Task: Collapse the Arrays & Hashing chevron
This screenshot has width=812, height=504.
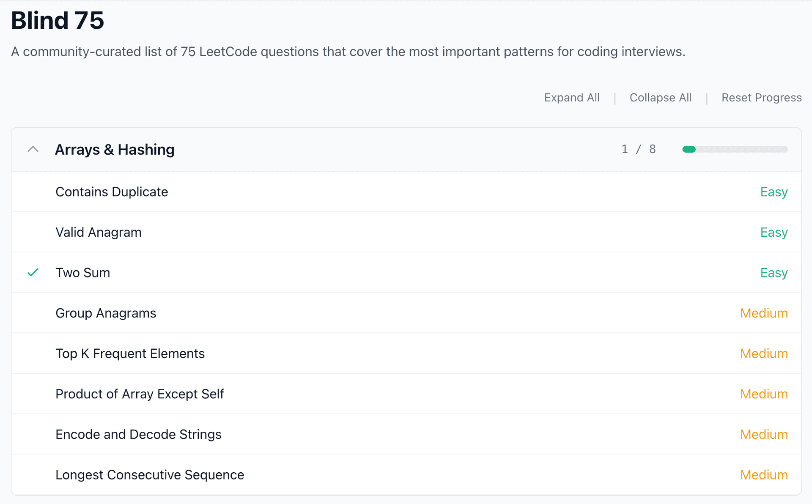Action: 33,149
